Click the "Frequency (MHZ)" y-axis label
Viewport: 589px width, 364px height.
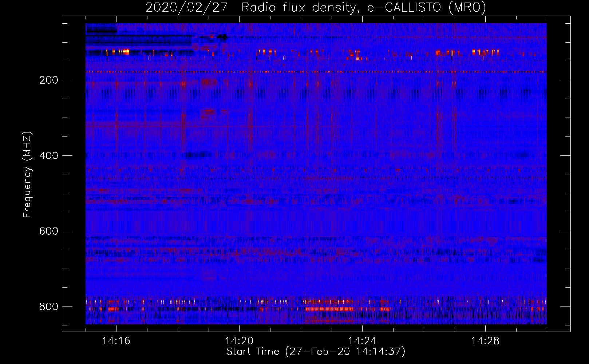tap(27, 174)
